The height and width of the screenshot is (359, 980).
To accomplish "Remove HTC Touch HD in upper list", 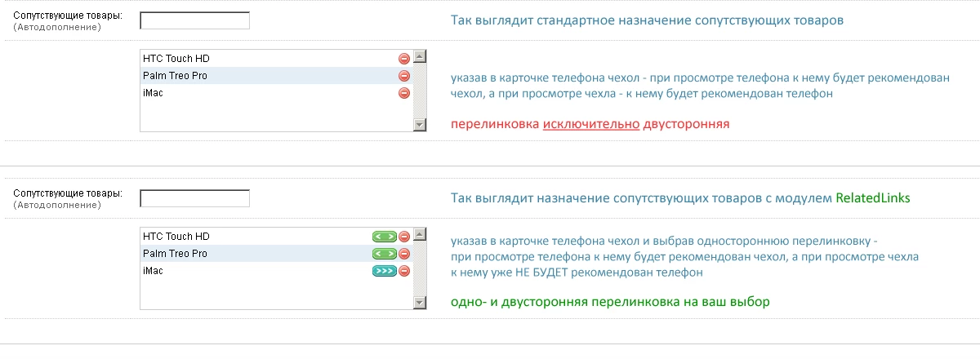I will tap(403, 59).
